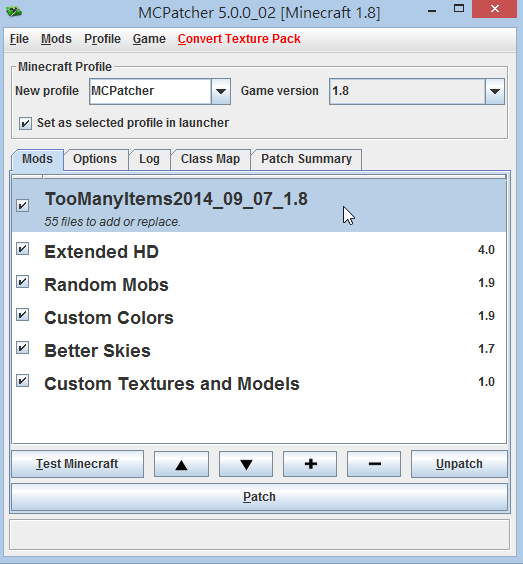The width and height of the screenshot is (523, 564).
Task: Click the Unpatch button
Action: click(459, 464)
